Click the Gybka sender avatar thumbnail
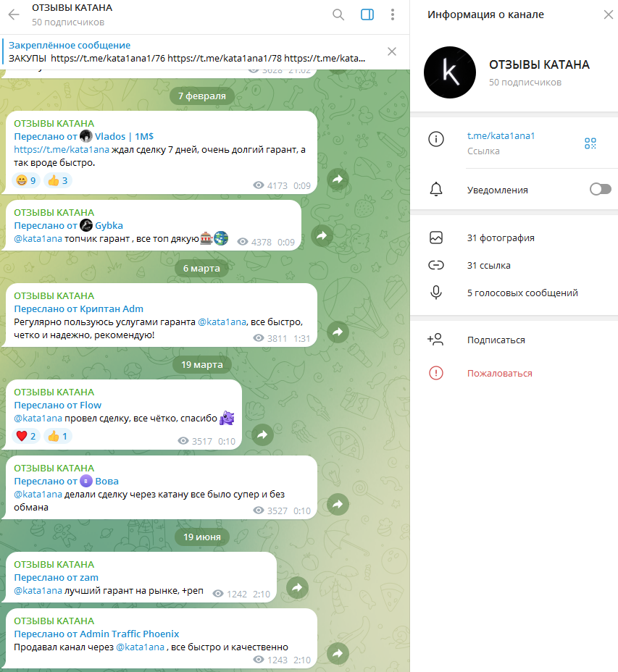 pos(86,225)
